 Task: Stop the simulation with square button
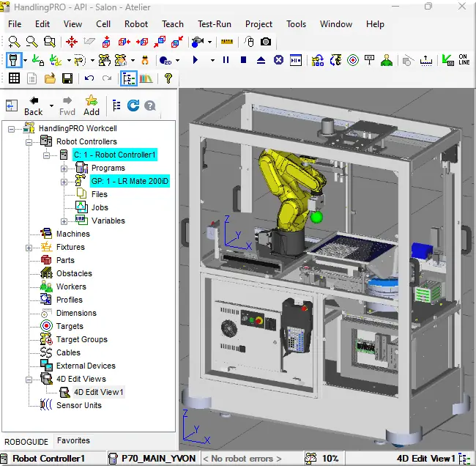[243, 60]
